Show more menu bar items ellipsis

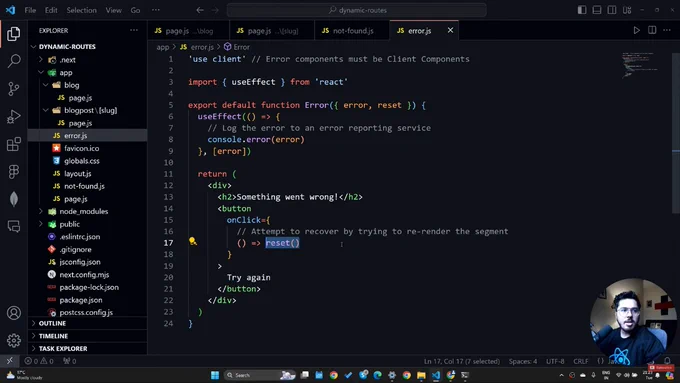click(156, 10)
